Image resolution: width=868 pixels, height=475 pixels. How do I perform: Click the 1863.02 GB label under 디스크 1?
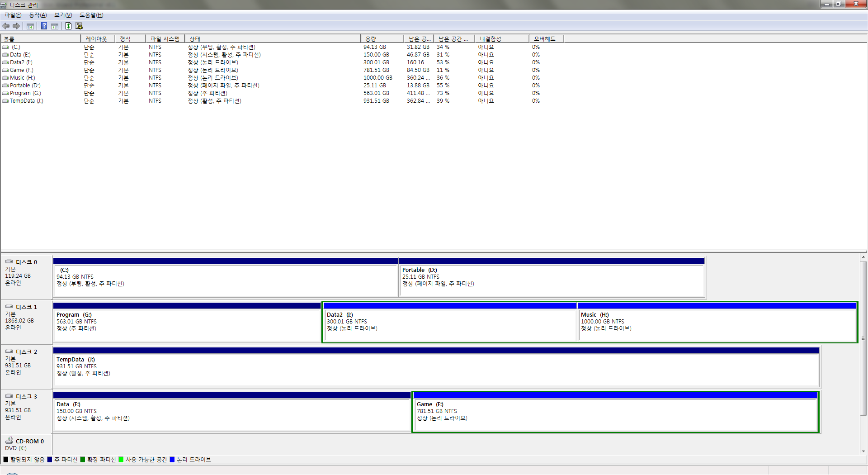point(19,321)
